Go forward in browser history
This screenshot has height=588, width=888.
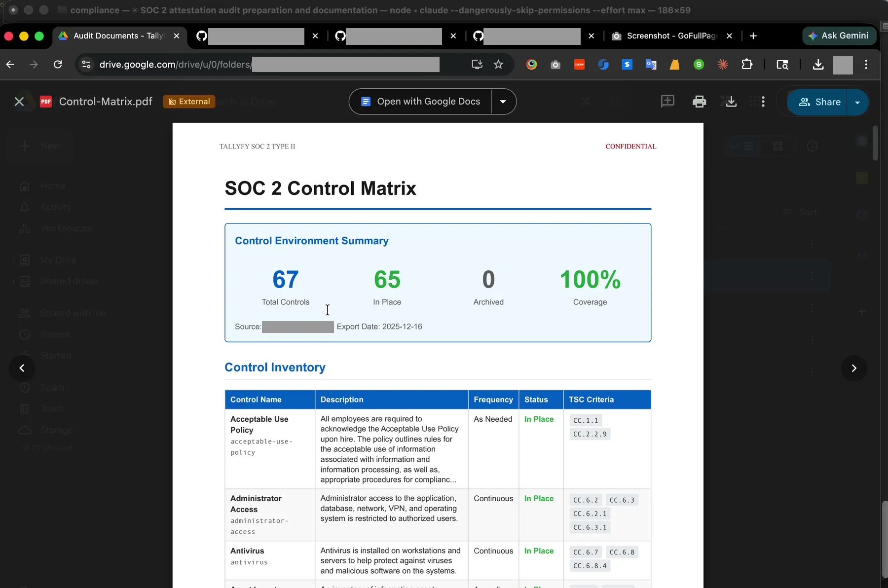34,65
